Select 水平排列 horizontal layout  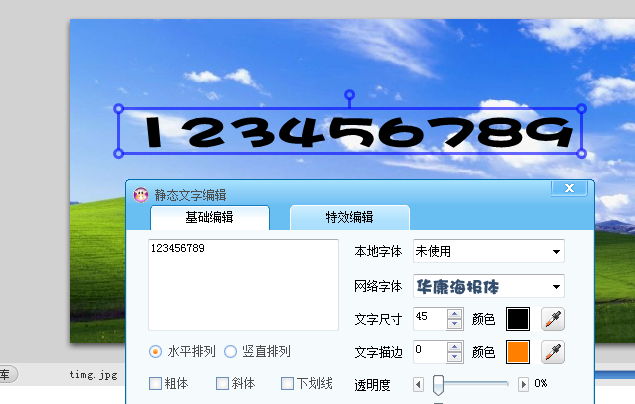pyautogui.click(x=155, y=351)
